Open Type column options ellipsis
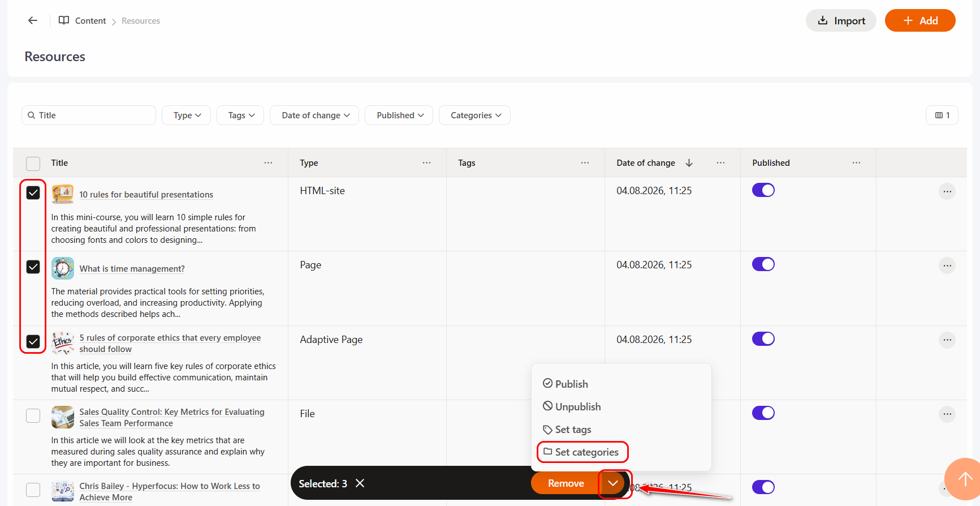 [x=426, y=163]
